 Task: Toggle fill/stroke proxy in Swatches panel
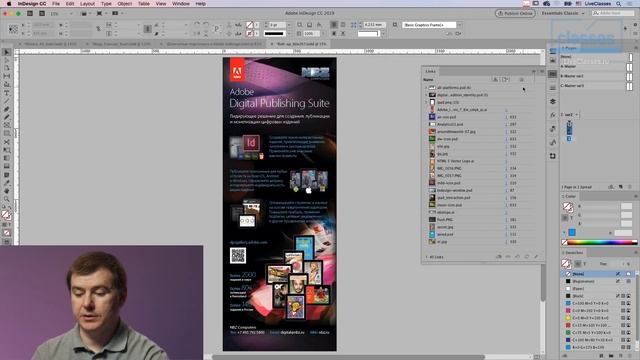pyautogui.click(x=566, y=264)
